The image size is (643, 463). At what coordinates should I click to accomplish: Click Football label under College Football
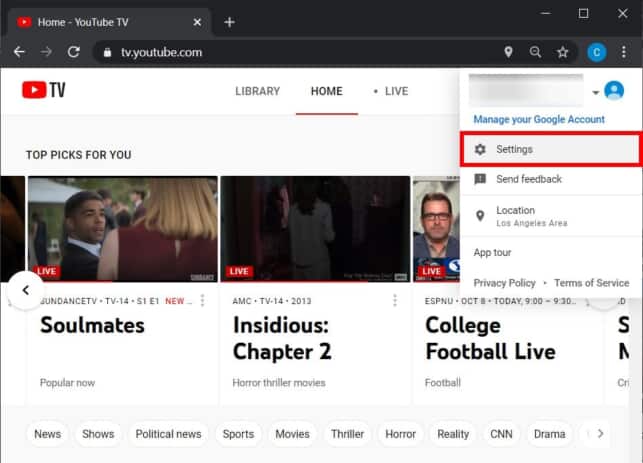tap(443, 383)
